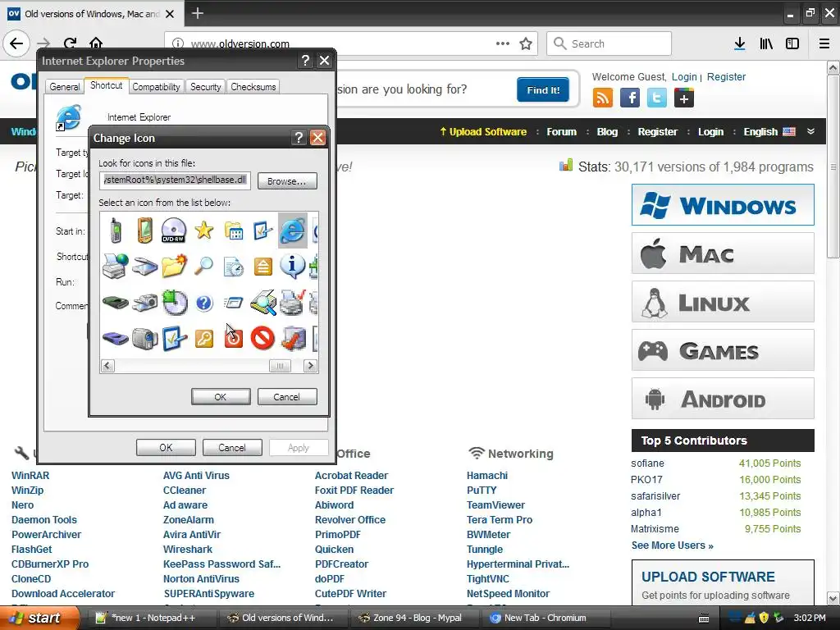
Task: Click Cancel in Internet Explorer Properties
Action: pos(232,448)
